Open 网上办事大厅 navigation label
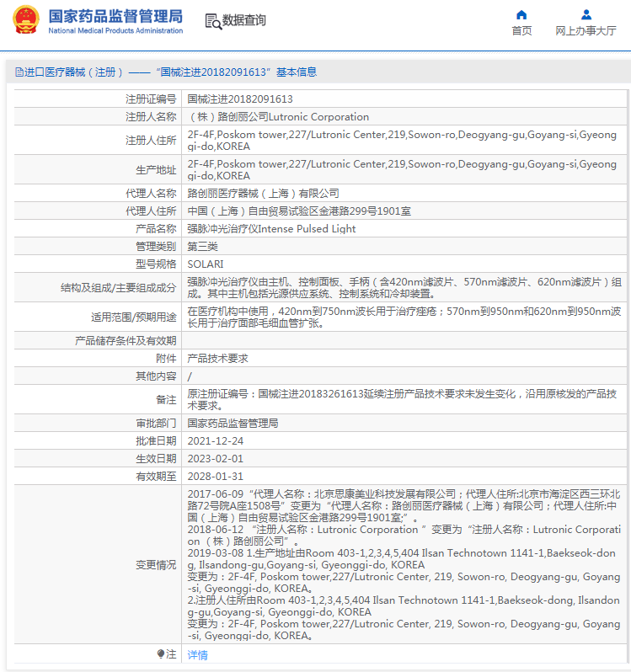 click(586, 31)
